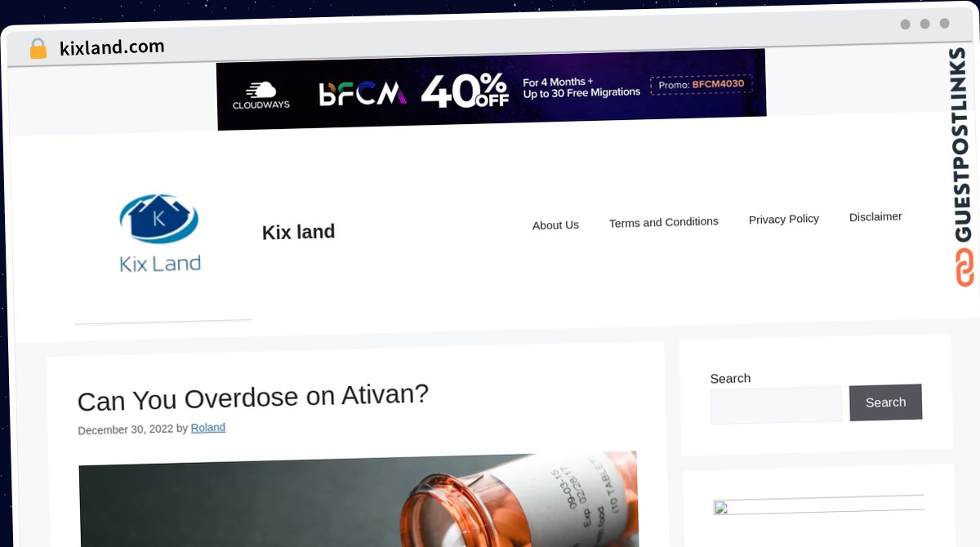Click the kixland.com address text
Image resolution: width=980 pixels, height=547 pixels.
pyautogui.click(x=112, y=47)
